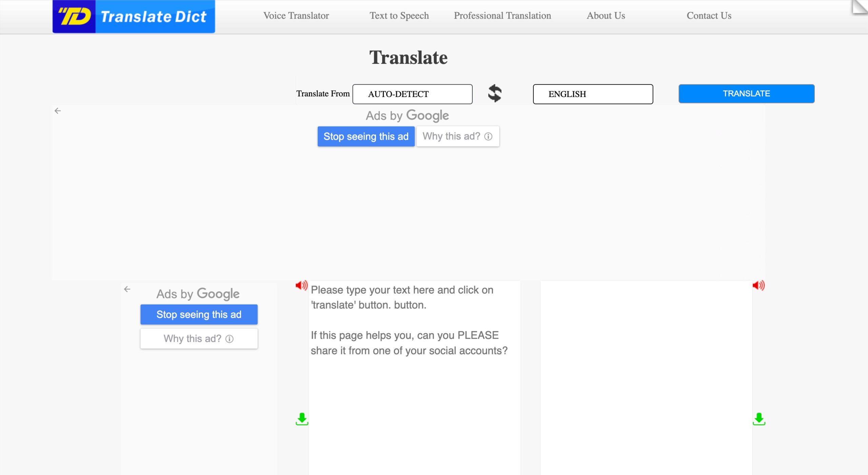868x475 pixels.
Task: Go to Professional Translation page
Action: click(x=502, y=16)
